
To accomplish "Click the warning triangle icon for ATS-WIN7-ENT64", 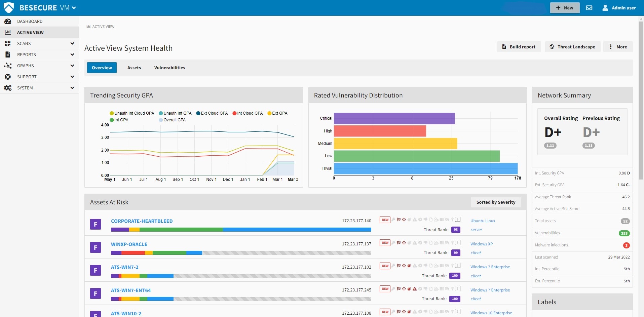I will 415,288.
